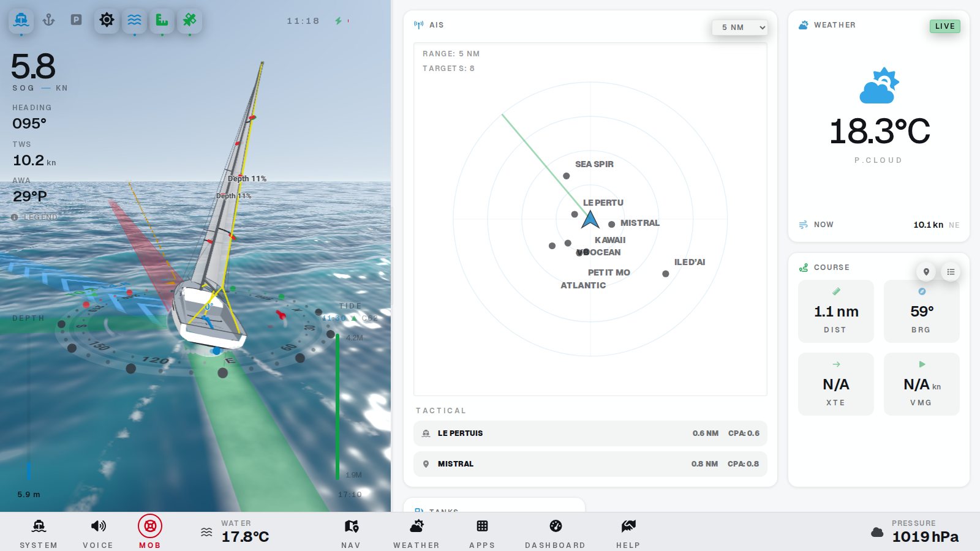Open the WEATHER tab in bottom bar
This screenshot has height=551, width=980.
point(417,533)
